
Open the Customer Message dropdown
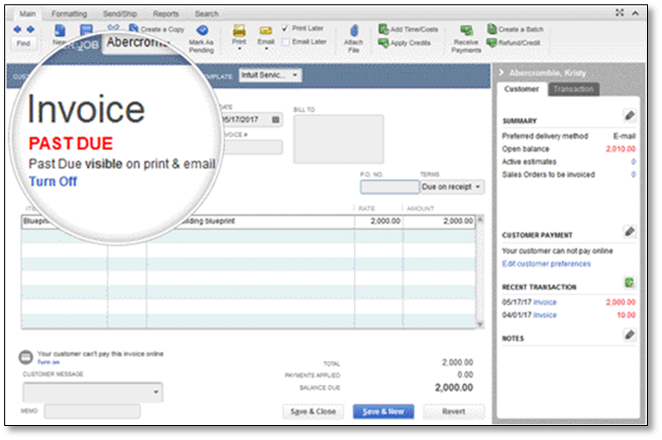(93, 392)
